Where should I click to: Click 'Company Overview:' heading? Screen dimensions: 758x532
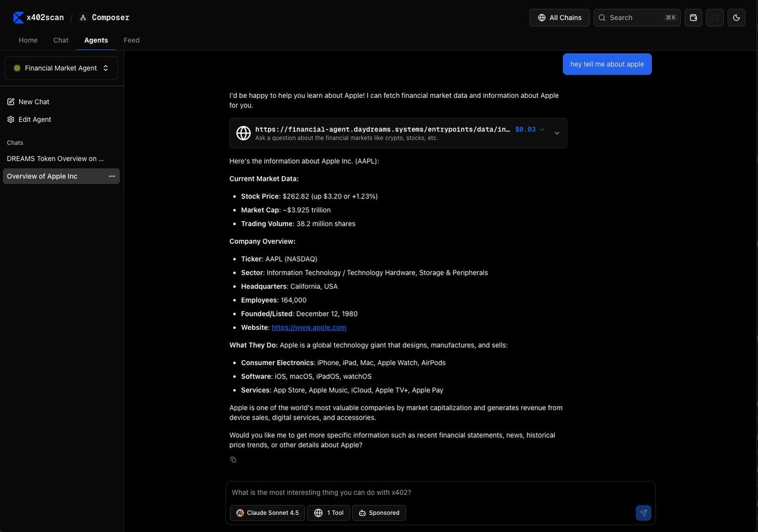point(262,241)
